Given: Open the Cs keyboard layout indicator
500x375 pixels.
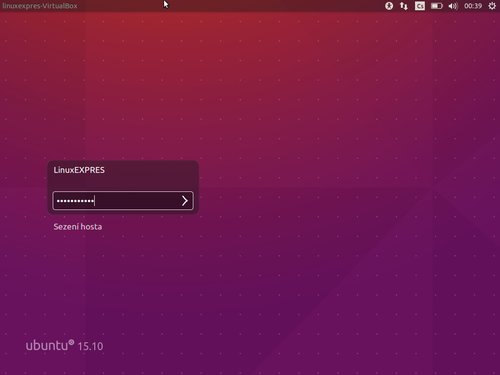Looking at the screenshot, I should click(420, 6).
